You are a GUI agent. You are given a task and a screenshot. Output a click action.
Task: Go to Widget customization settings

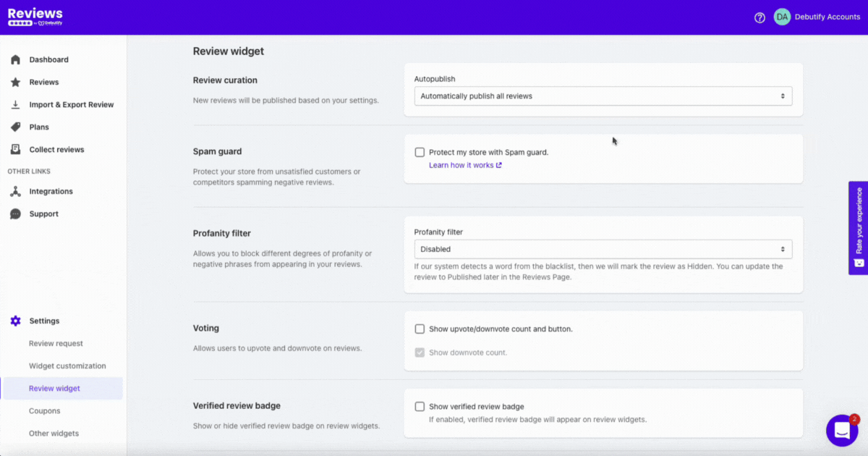[x=67, y=366]
